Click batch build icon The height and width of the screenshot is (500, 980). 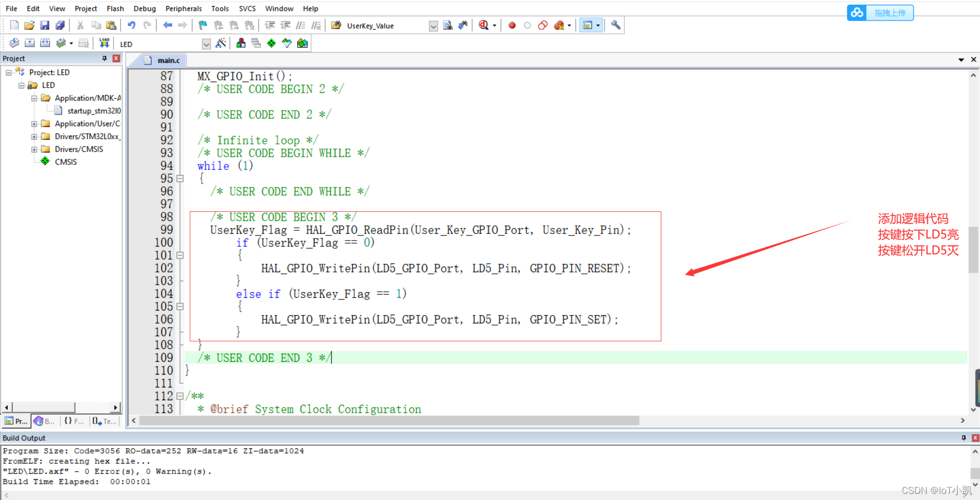[x=61, y=44]
